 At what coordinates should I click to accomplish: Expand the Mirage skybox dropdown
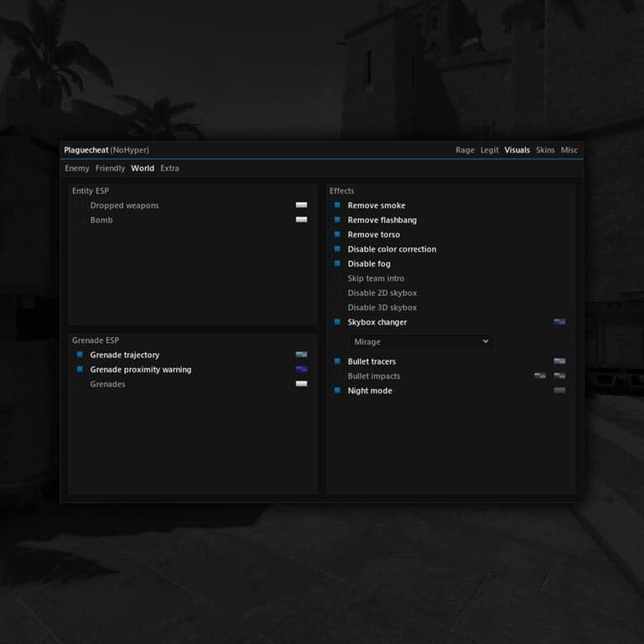pos(421,341)
